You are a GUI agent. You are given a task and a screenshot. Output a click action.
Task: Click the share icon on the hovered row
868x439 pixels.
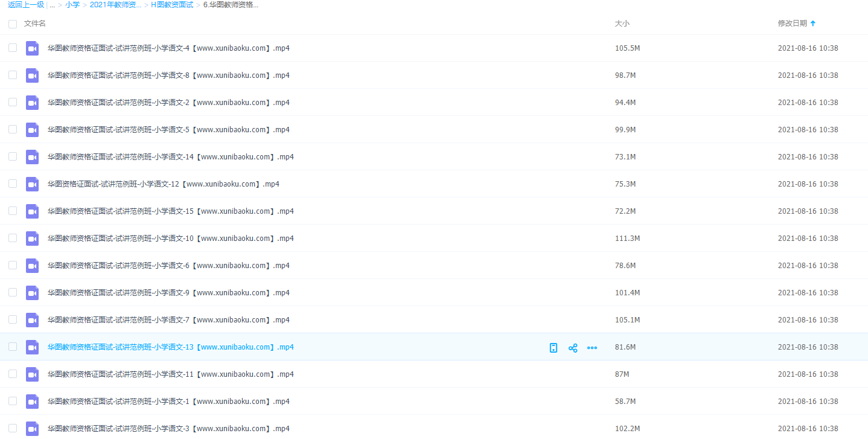(x=573, y=348)
